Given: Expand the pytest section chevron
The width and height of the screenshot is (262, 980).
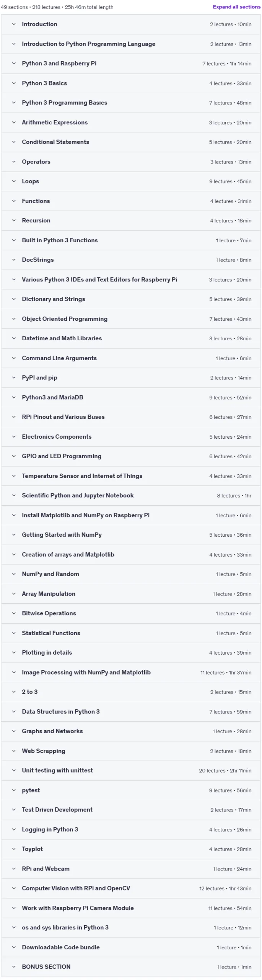Looking at the screenshot, I should click(14, 790).
